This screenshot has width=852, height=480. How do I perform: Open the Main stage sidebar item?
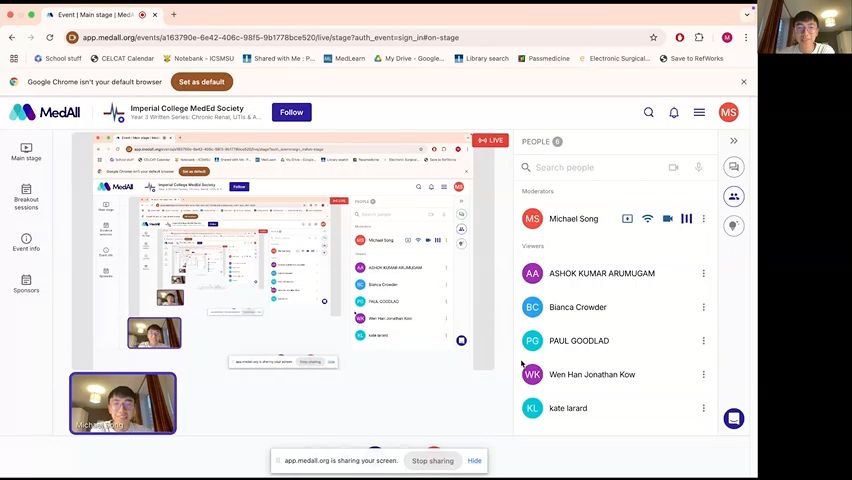[26, 152]
